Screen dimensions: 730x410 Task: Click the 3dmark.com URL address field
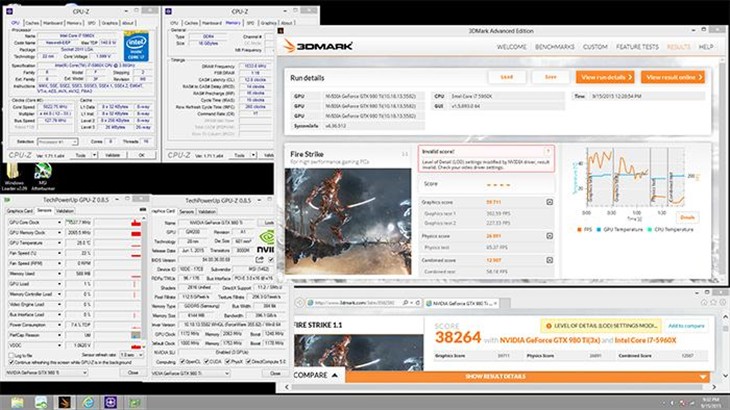point(357,303)
